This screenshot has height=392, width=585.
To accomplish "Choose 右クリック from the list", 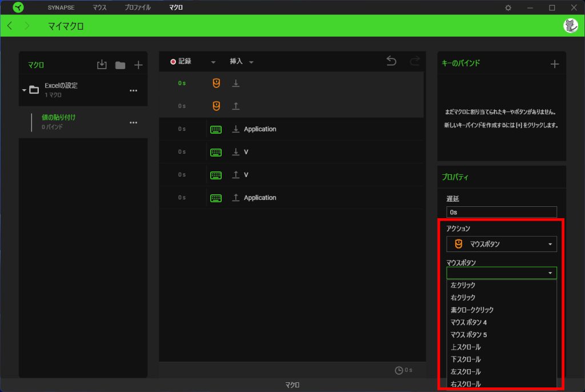I will coord(502,298).
